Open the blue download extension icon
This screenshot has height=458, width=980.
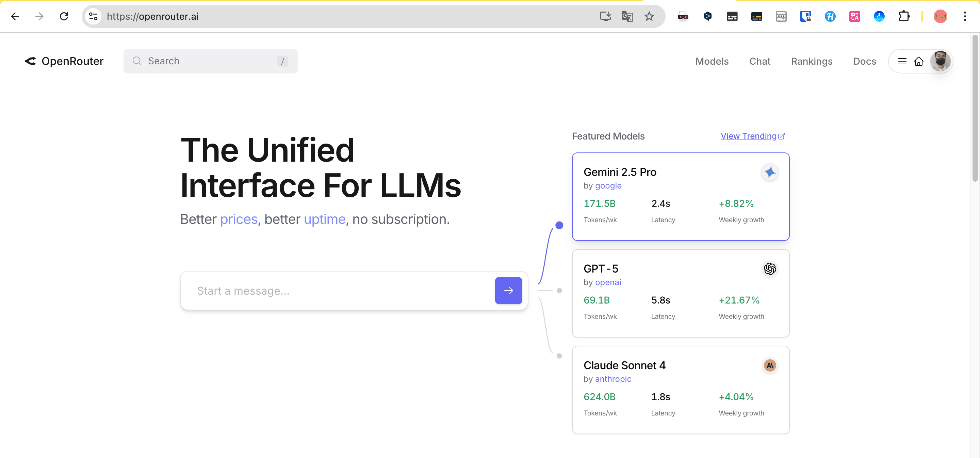click(879, 16)
